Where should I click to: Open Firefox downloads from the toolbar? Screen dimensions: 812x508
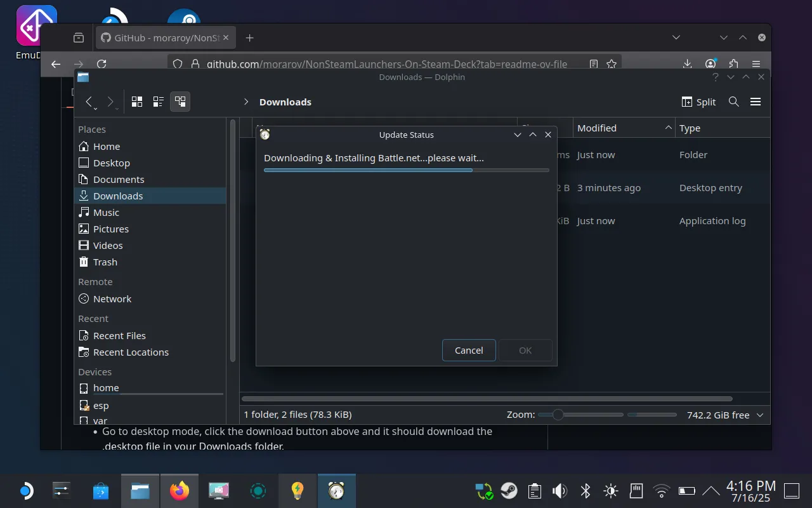coord(687,63)
